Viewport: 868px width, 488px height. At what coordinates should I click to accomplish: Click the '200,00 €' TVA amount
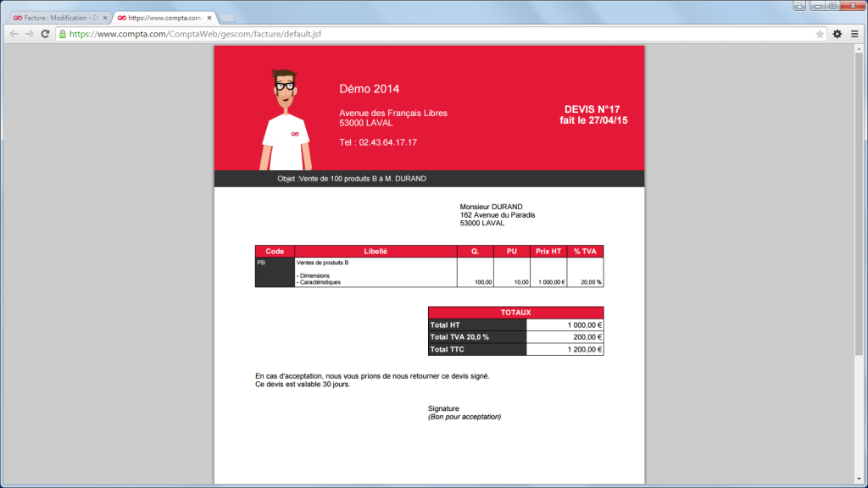coord(587,337)
